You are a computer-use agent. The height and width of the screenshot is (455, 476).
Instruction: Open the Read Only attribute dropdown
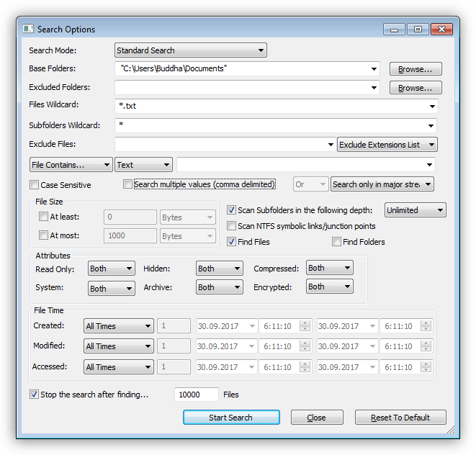(112, 269)
